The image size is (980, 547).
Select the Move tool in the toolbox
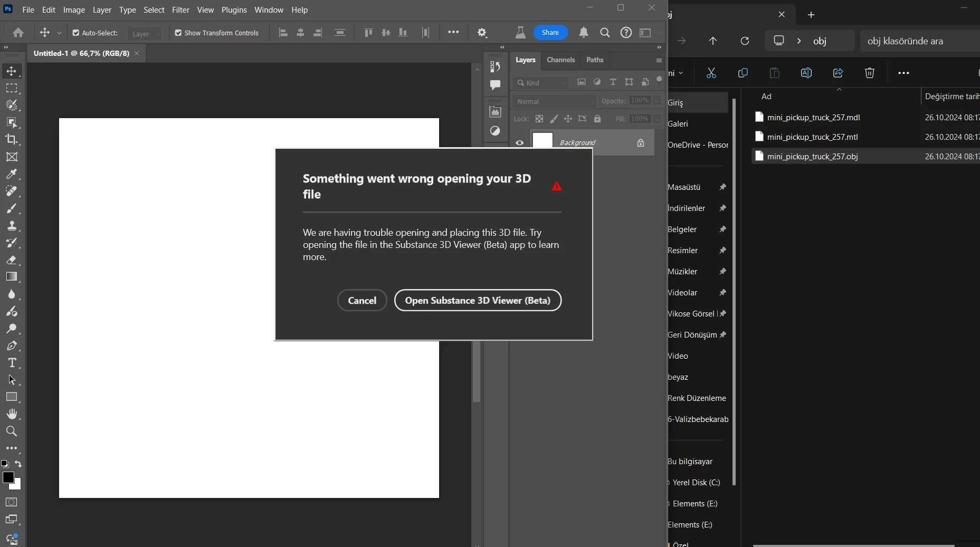pyautogui.click(x=12, y=71)
